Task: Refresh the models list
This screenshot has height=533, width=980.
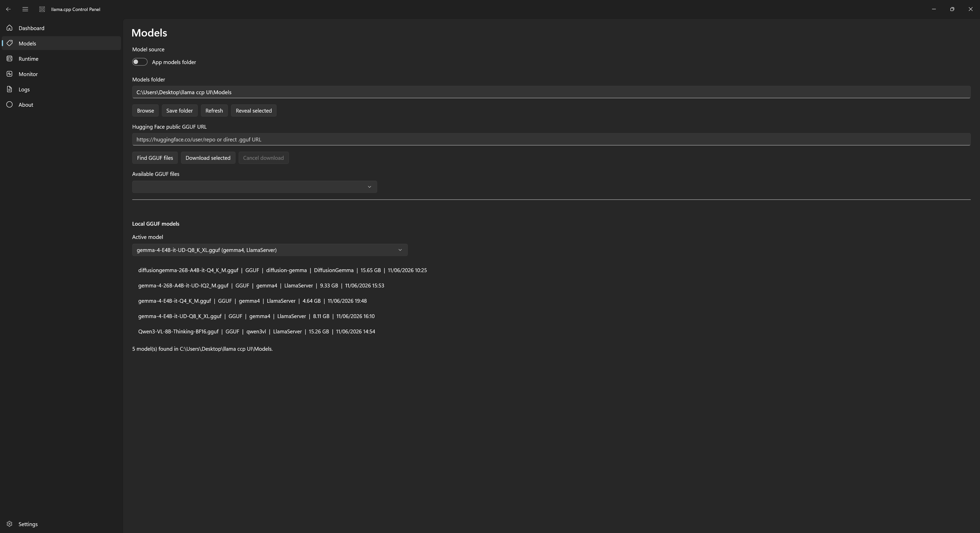Action: click(214, 111)
